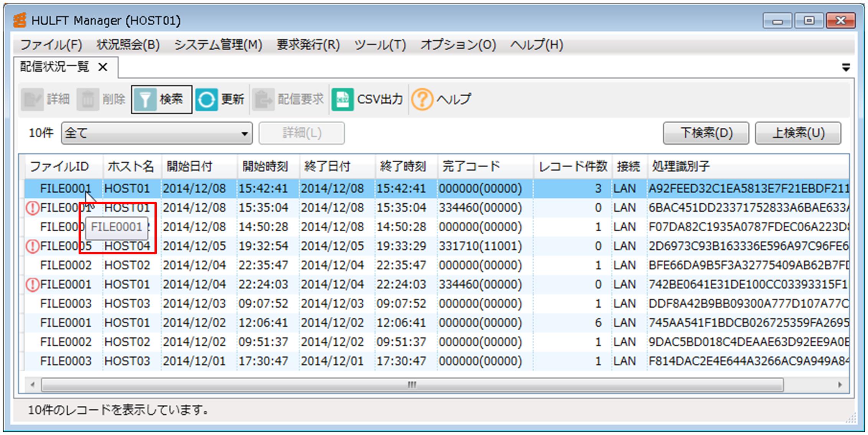Sort by レコード件数 column header
This screenshot has width=868, height=435.
572,166
